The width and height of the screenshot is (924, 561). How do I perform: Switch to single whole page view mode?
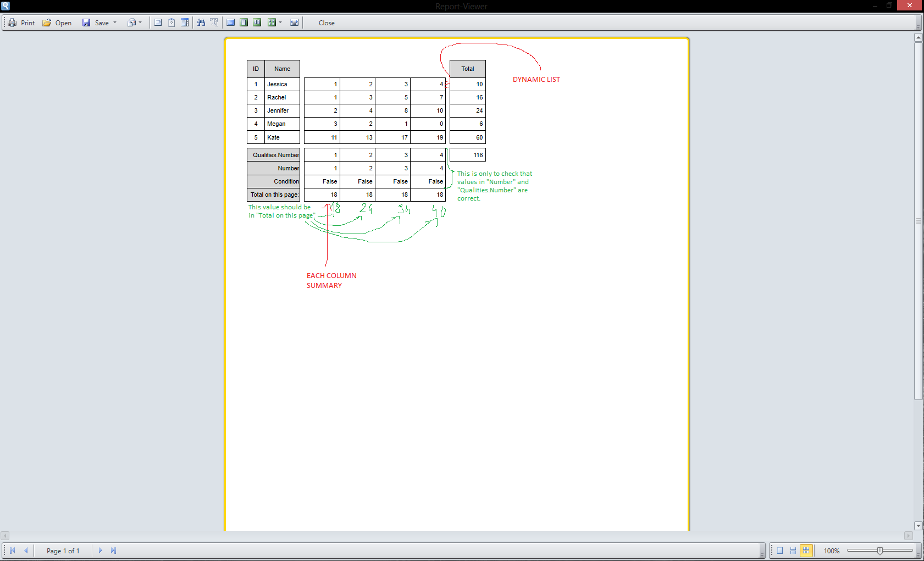[x=244, y=23]
